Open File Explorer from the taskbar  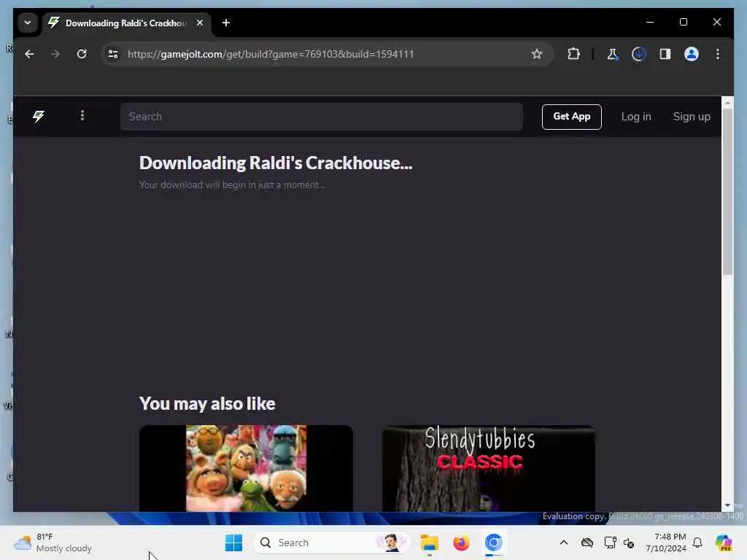(429, 542)
